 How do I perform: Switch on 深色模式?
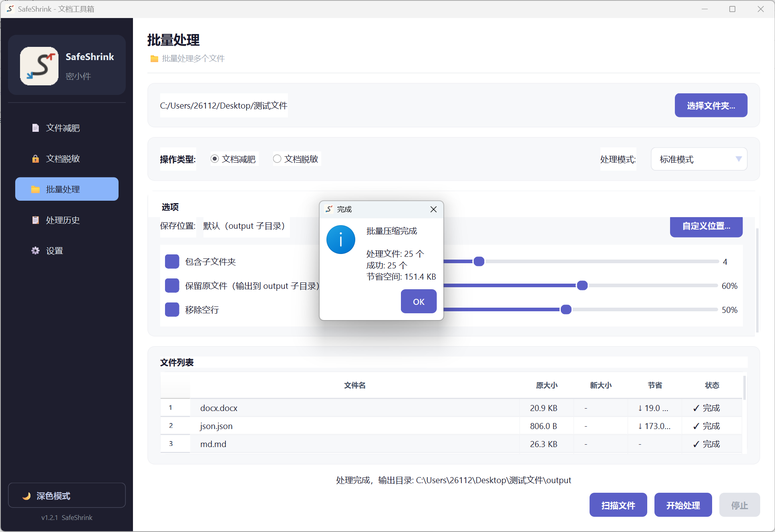(x=67, y=496)
